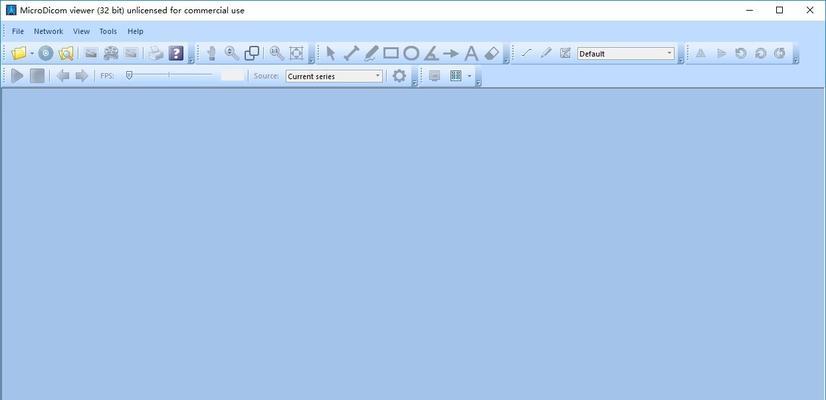Click the overlapping squares icon
826x400 pixels.
[x=252, y=53]
